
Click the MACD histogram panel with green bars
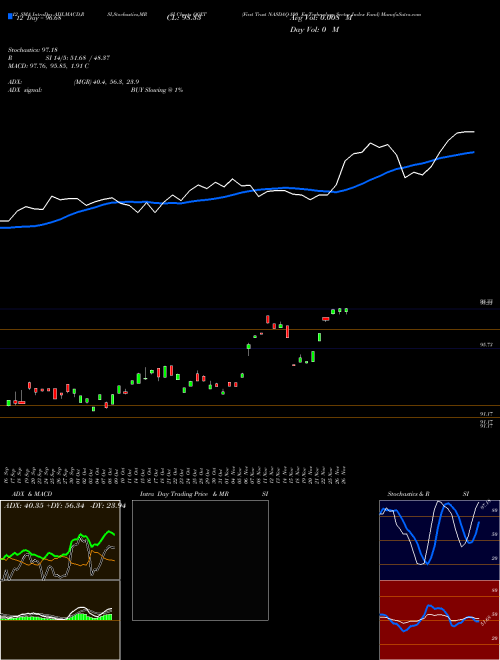[x=60, y=620]
